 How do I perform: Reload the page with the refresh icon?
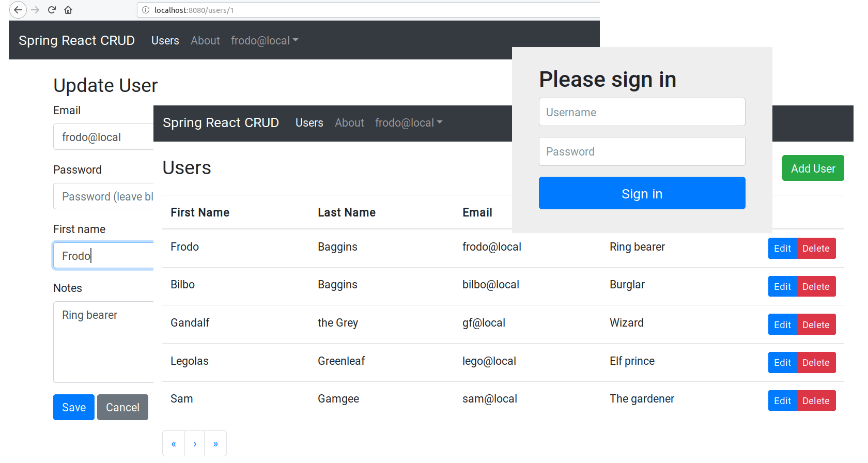(x=52, y=10)
